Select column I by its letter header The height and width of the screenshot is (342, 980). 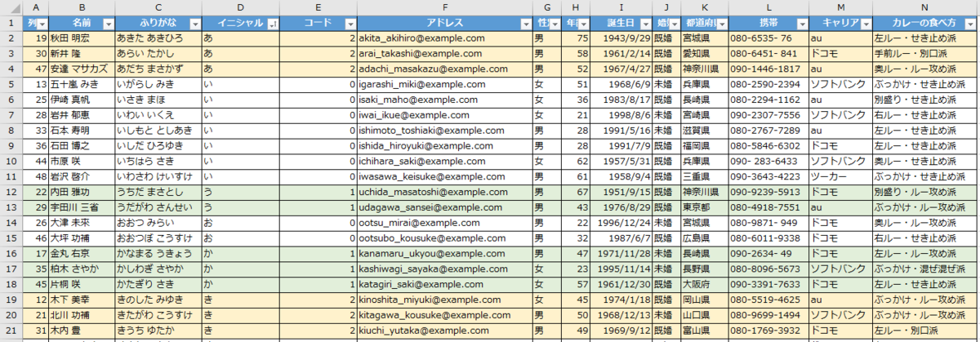pyautogui.click(x=621, y=8)
